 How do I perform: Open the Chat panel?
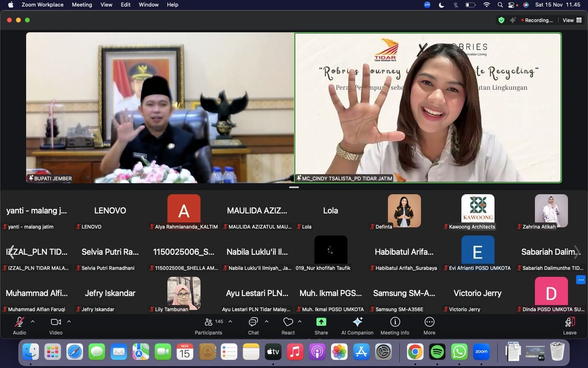click(x=253, y=326)
